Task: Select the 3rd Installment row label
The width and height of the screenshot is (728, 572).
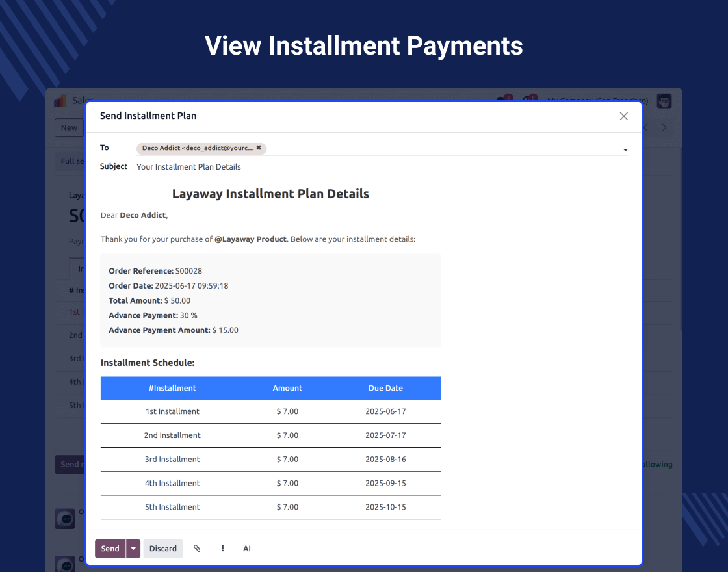Action: (172, 459)
